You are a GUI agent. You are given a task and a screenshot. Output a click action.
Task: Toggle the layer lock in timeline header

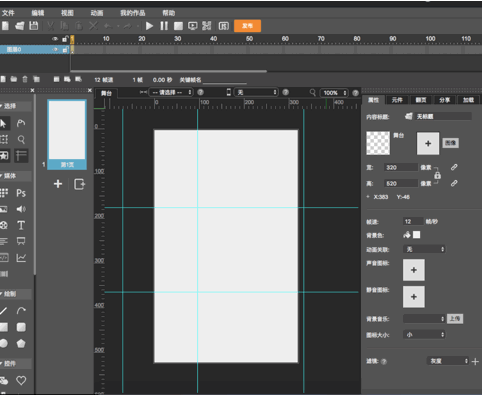click(x=65, y=39)
